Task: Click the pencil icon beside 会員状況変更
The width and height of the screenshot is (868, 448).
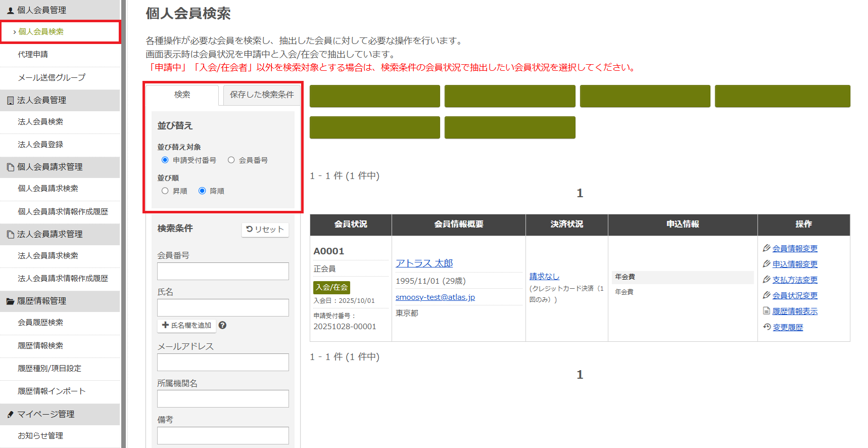Action: (x=766, y=295)
